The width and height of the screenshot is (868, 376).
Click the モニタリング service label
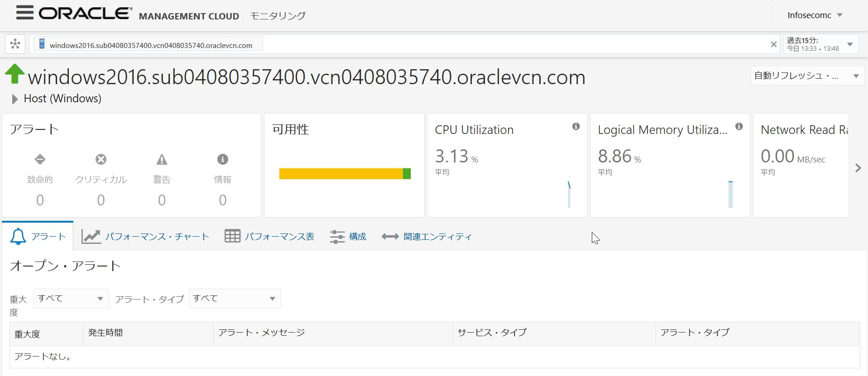278,16
